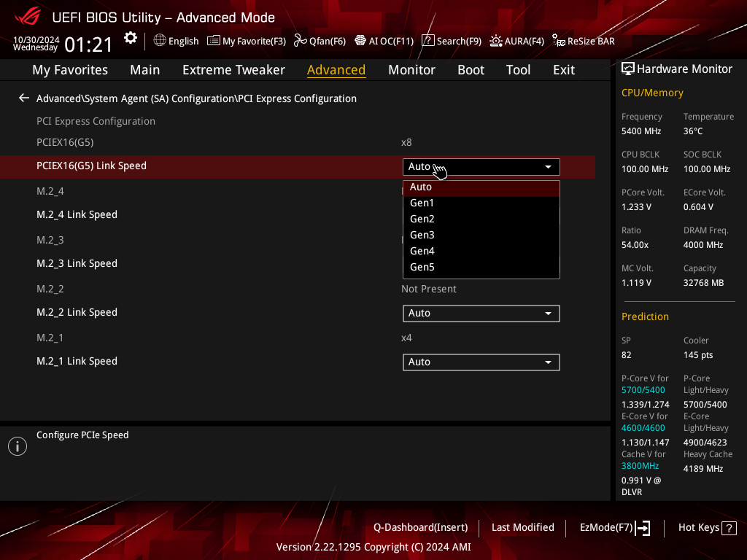This screenshot has width=747, height=560.
Task: Launch AI OC(F11) guide
Action: pos(384,41)
